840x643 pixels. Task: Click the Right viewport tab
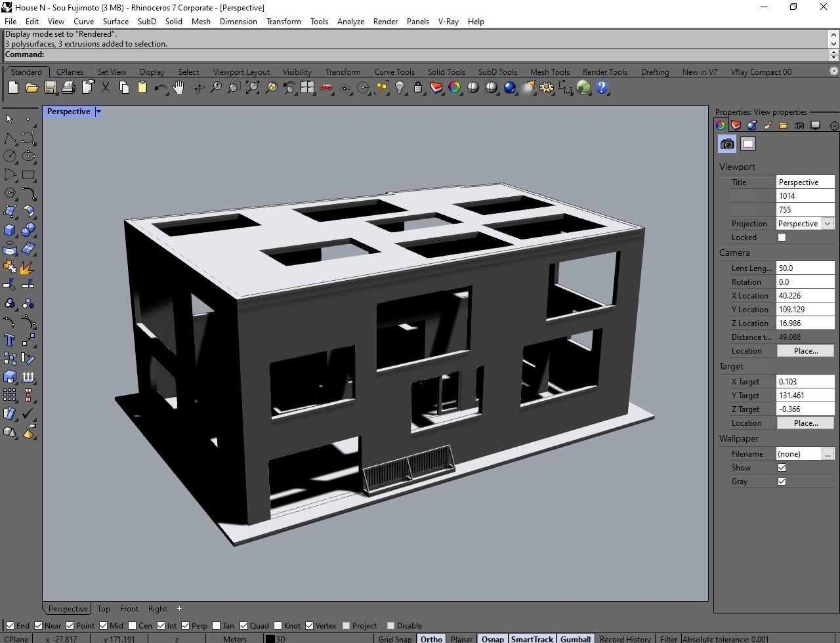pos(157,609)
